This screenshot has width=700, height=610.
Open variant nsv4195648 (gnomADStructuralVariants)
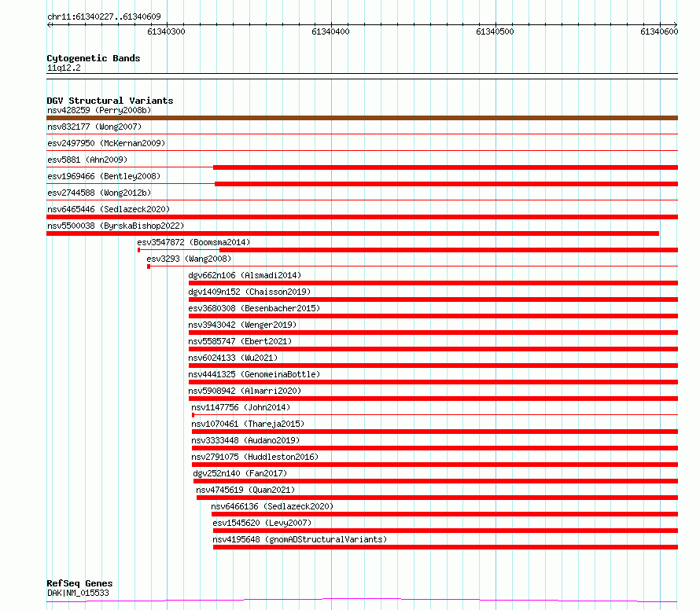coord(300,539)
